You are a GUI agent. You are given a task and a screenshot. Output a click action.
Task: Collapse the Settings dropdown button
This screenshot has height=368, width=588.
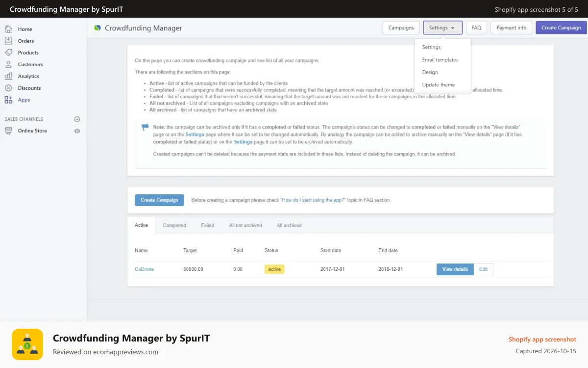click(x=442, y=28)
